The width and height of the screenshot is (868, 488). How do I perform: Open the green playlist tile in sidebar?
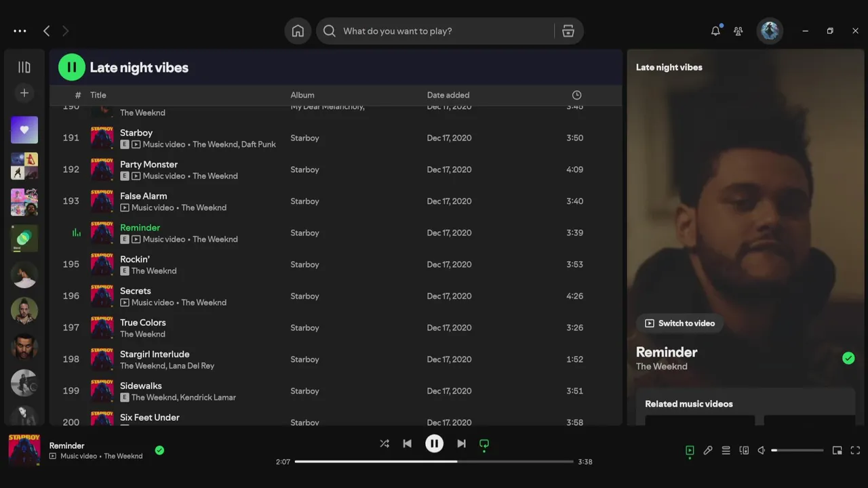24,239
